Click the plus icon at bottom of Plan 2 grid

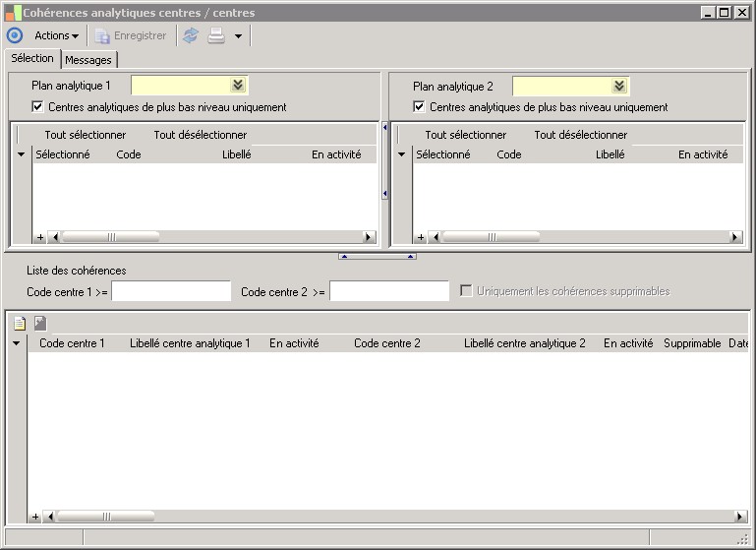pyautogui.click(x=421, y=237)
